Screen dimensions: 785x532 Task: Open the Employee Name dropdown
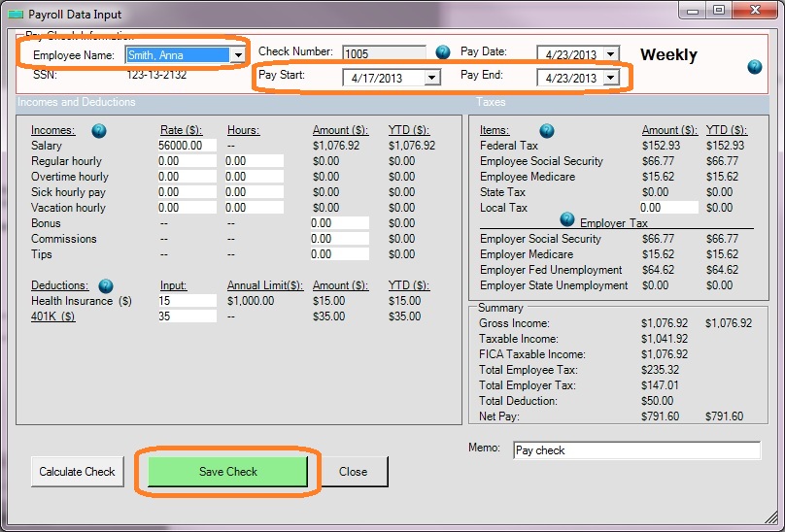point(237,55)
